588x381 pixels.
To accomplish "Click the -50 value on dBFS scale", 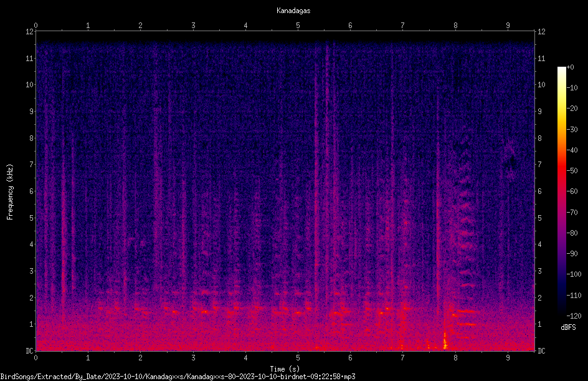I will (572, 170).
